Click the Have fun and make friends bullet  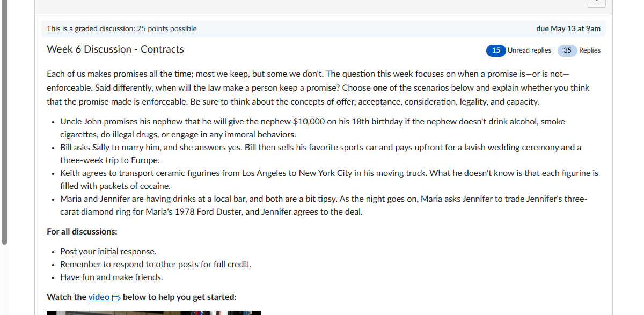point(112,277)
